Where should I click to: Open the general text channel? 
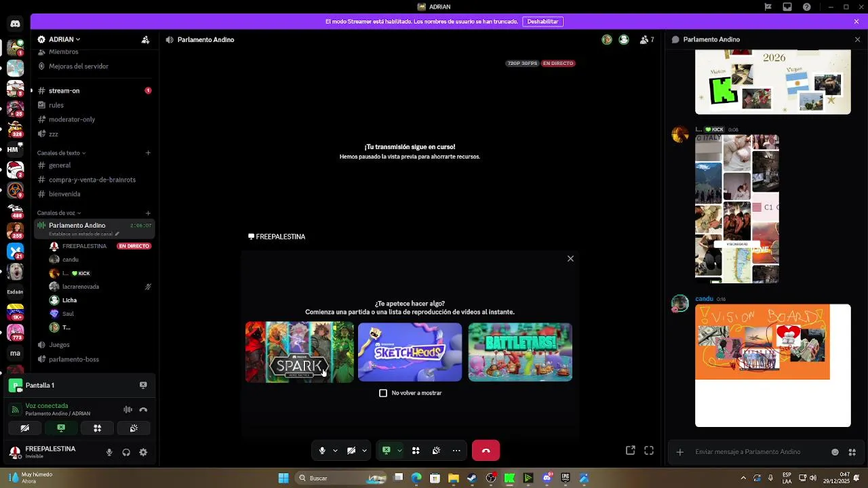tap(94, 165)
